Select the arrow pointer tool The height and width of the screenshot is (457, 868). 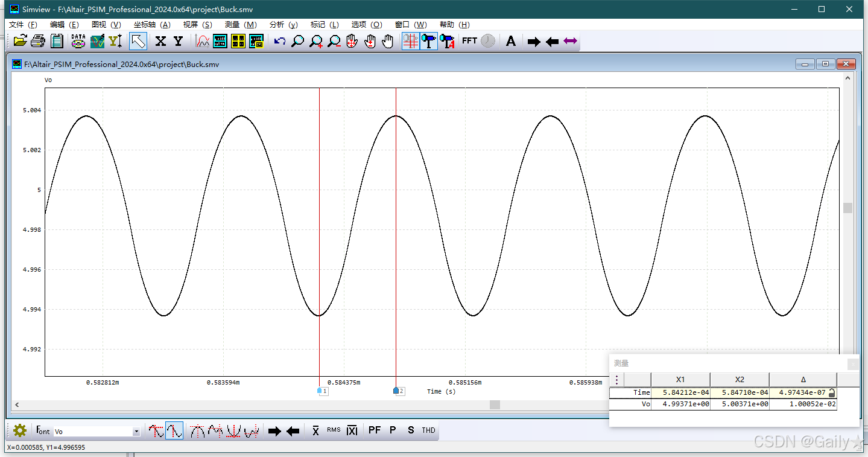click(x=138, y=41)
